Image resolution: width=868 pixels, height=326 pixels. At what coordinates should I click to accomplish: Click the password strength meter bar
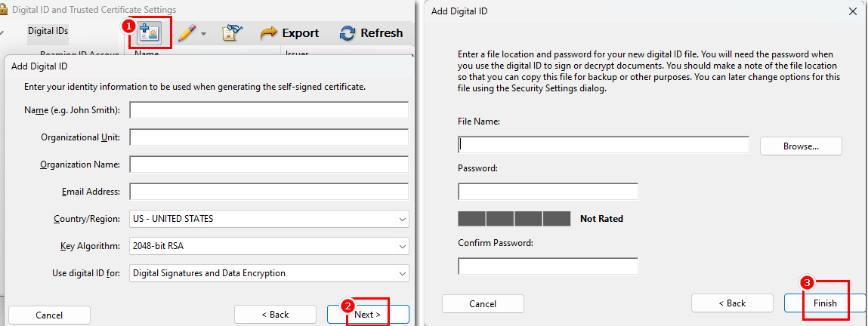[x=514, y=218]
